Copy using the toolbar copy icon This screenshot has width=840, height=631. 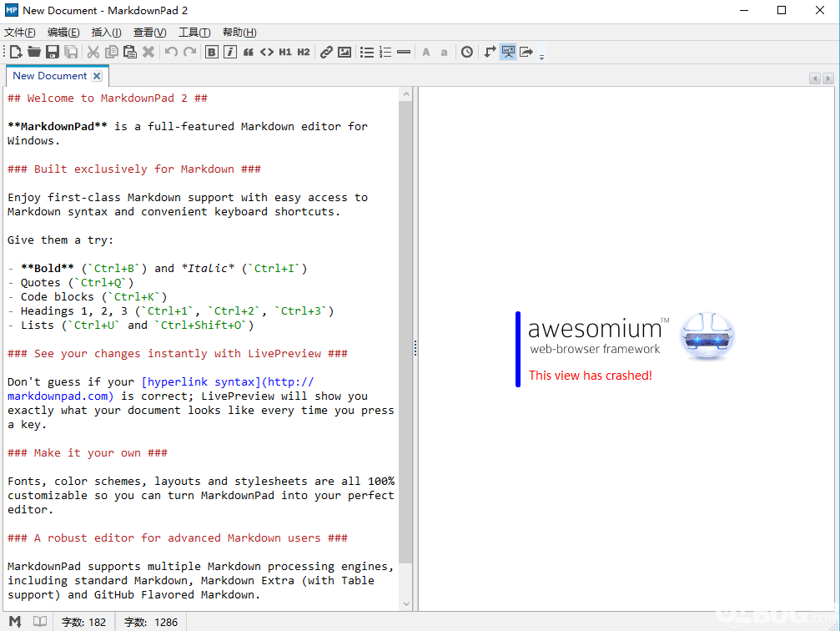point(112,52)
